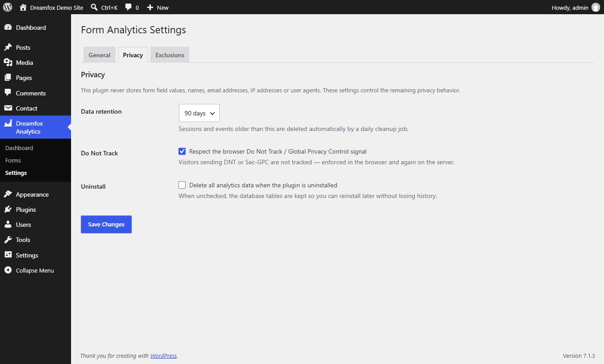Click the Data retention label
Viewport: 604px width, 364px height.
[x=101, y=111]
